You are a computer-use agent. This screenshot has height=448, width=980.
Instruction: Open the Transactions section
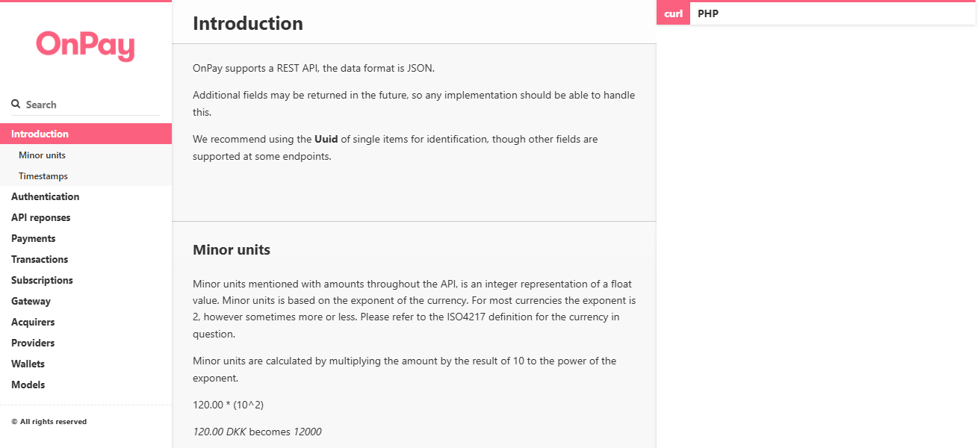click(40, 259)
